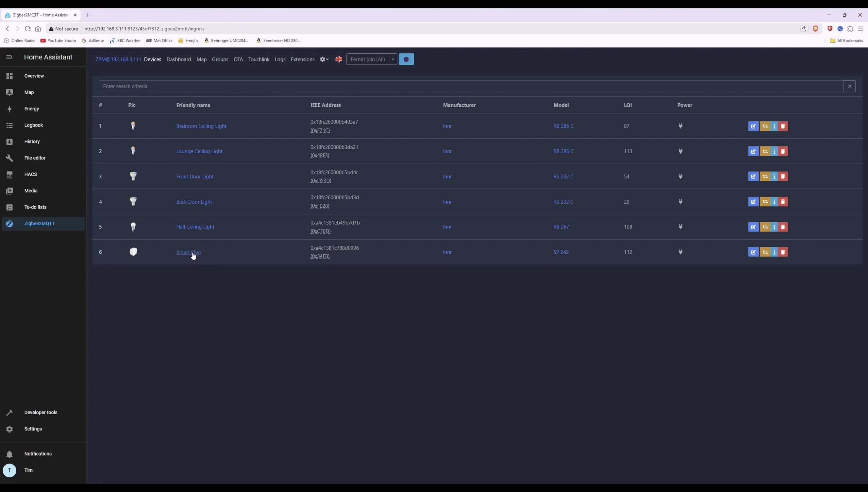Screen dimensions: 868x492
Task: Delete the Smart Plug device
Action: click(783, 252)
